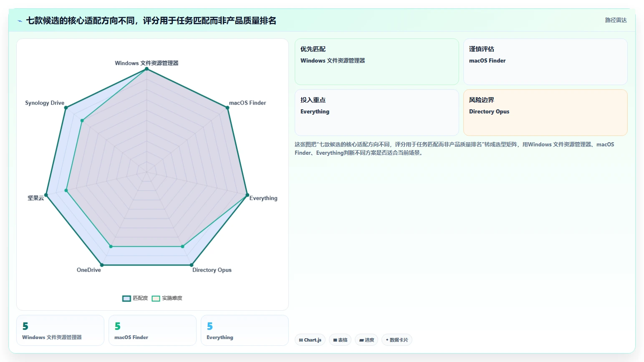644x362 pixels.
Task: Click the Windows 文件资源管理器 radar axis label
Action: click(146, 63)
